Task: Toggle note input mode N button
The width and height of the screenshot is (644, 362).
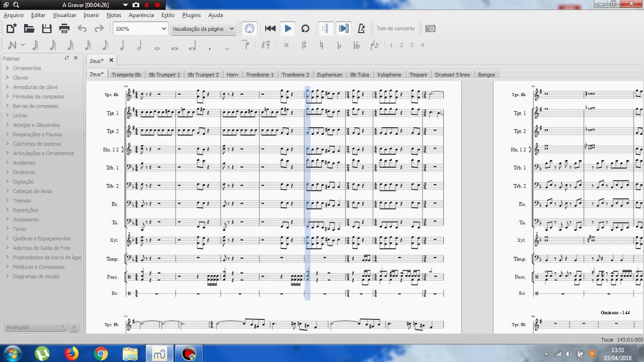Action: pos(12,45)
